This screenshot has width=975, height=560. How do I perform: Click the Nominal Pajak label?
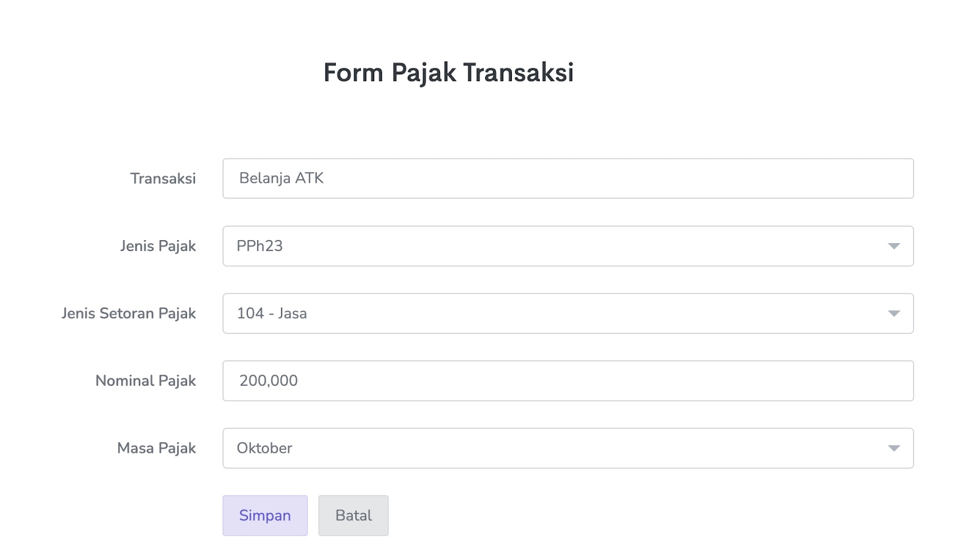146,381
